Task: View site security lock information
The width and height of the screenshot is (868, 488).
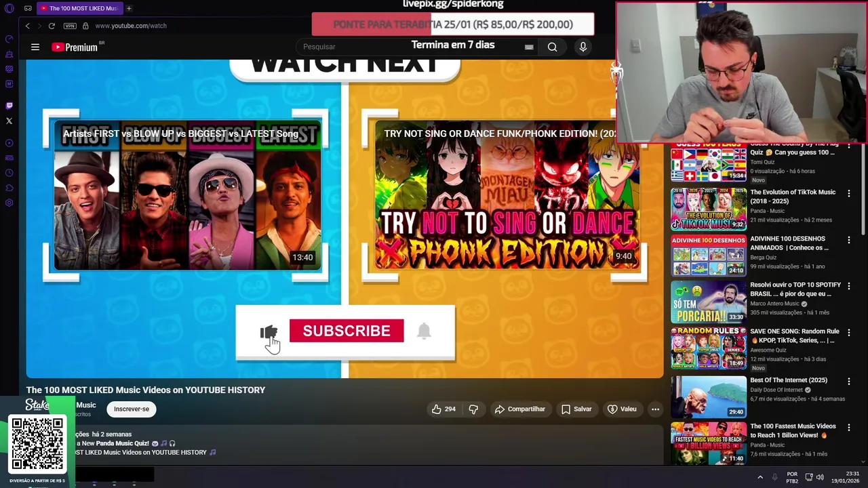Action: (85, 26)
